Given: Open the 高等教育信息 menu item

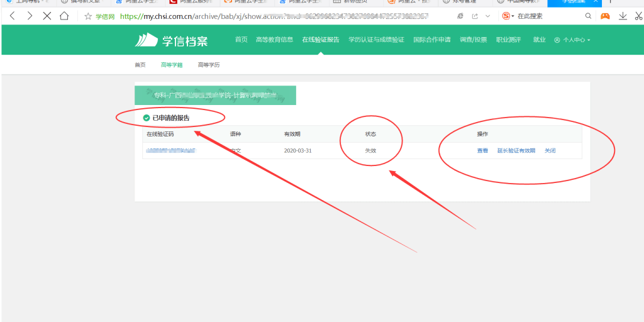Looking at the screenshot, I should [274, 40].
